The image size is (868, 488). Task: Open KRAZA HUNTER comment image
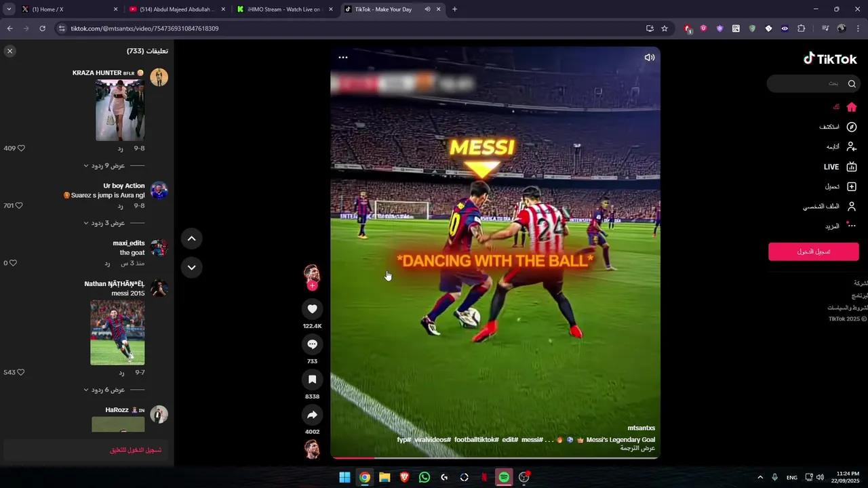[120, 110]
